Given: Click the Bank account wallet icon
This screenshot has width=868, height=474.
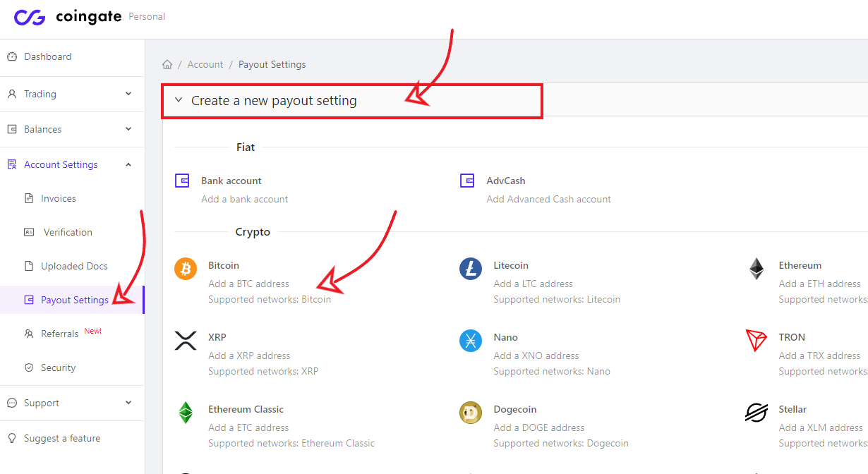Looking at the screenshot, I should (182, 181).
